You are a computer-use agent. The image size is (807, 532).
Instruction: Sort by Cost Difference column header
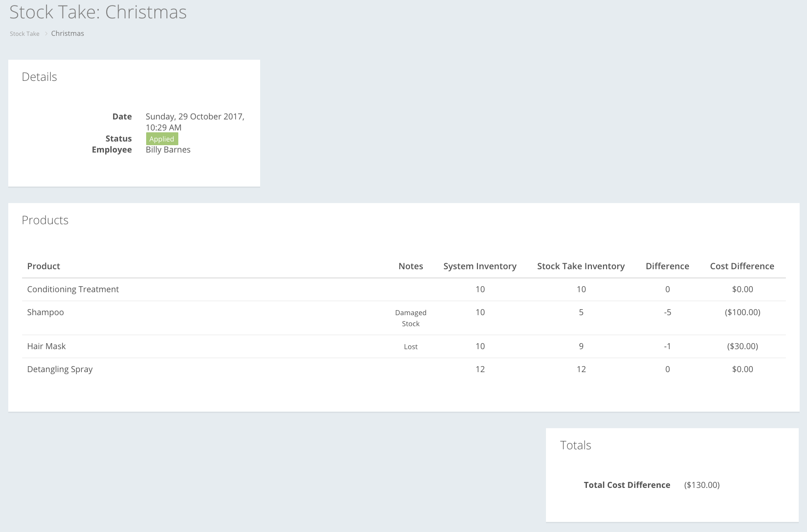pos(742,266)
